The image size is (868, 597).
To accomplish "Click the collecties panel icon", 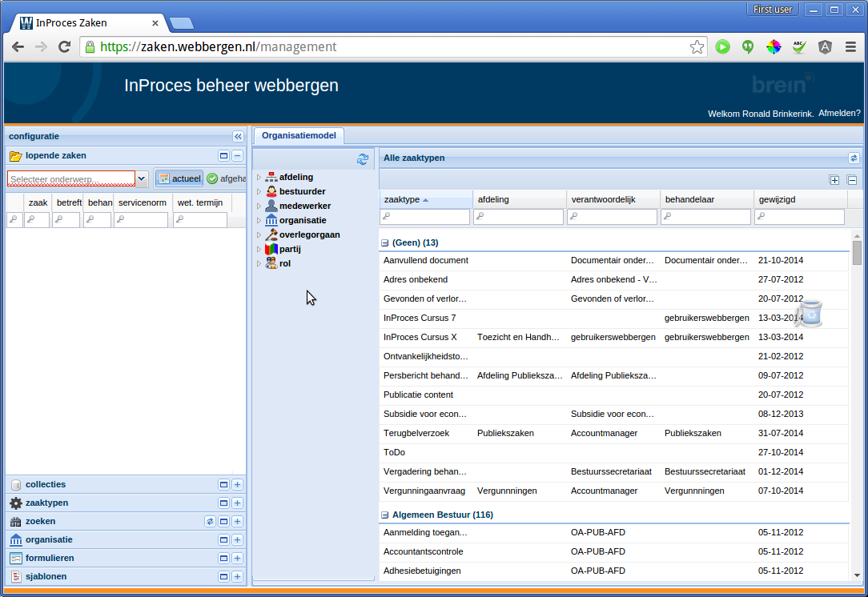I will click(15, 485).
